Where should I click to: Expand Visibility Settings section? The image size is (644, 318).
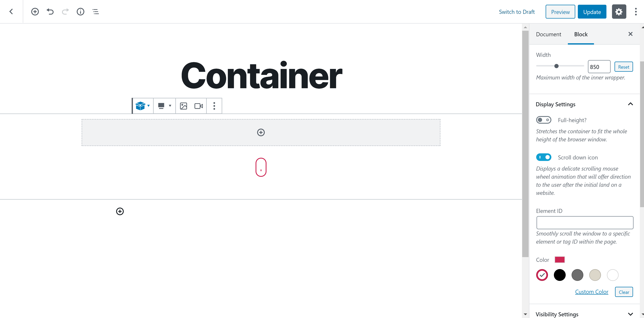(584, 314)
